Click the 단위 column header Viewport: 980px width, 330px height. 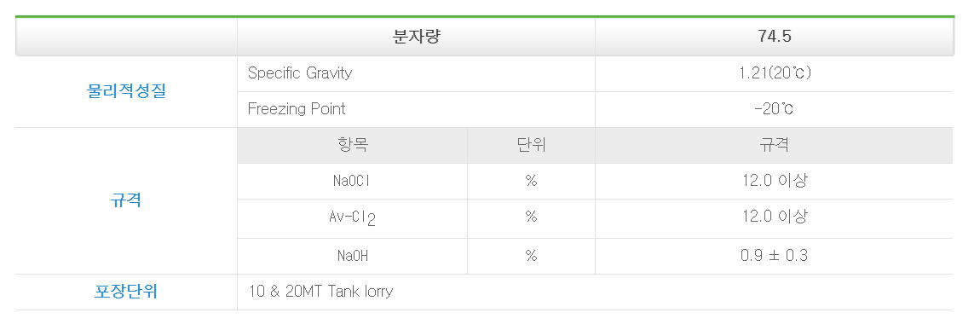coord(531,146)
